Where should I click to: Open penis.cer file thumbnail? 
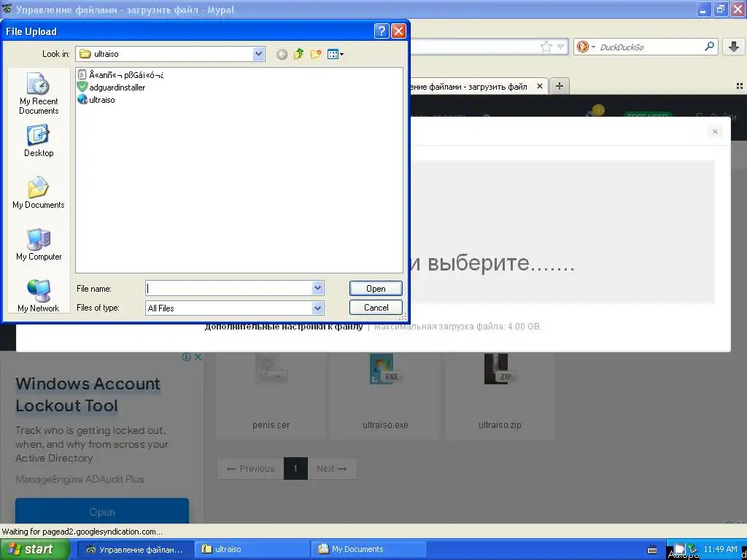pos(271,396)
